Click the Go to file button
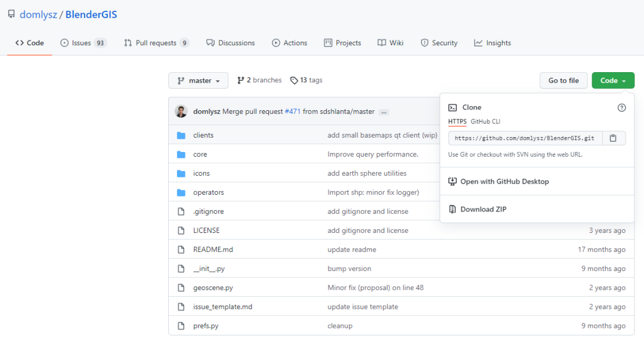Image resolution: width=644 pixels, height=339 pixels. click(x=563, y=80)
